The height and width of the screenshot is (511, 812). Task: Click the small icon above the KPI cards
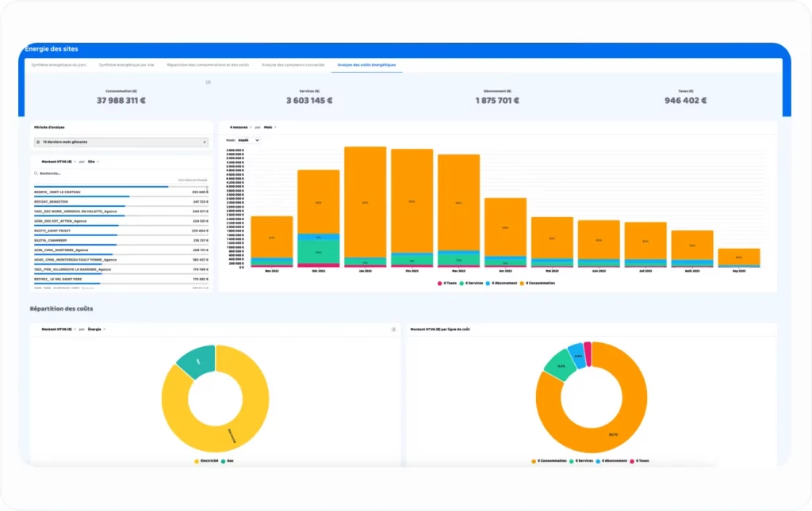click(208, 82)
